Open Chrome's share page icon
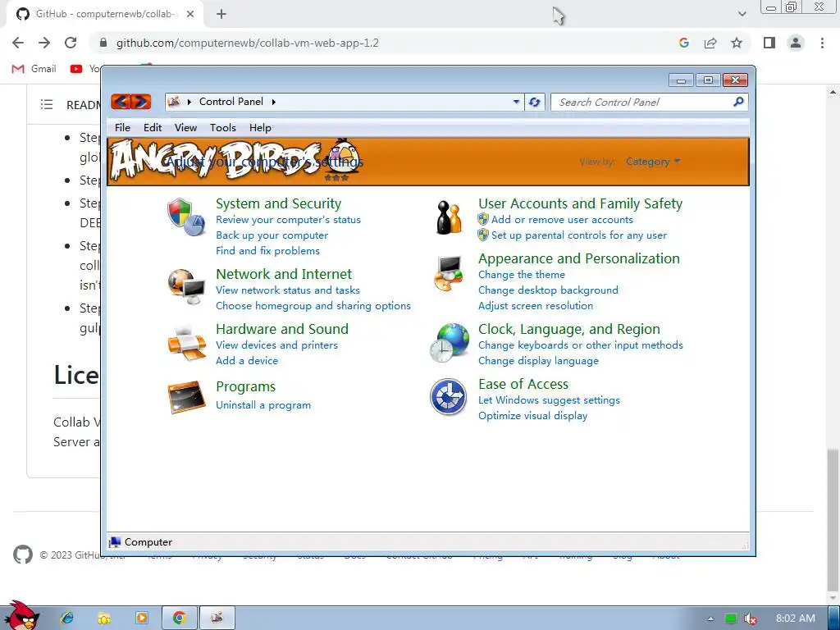840x630 pixels. [710, 43]
